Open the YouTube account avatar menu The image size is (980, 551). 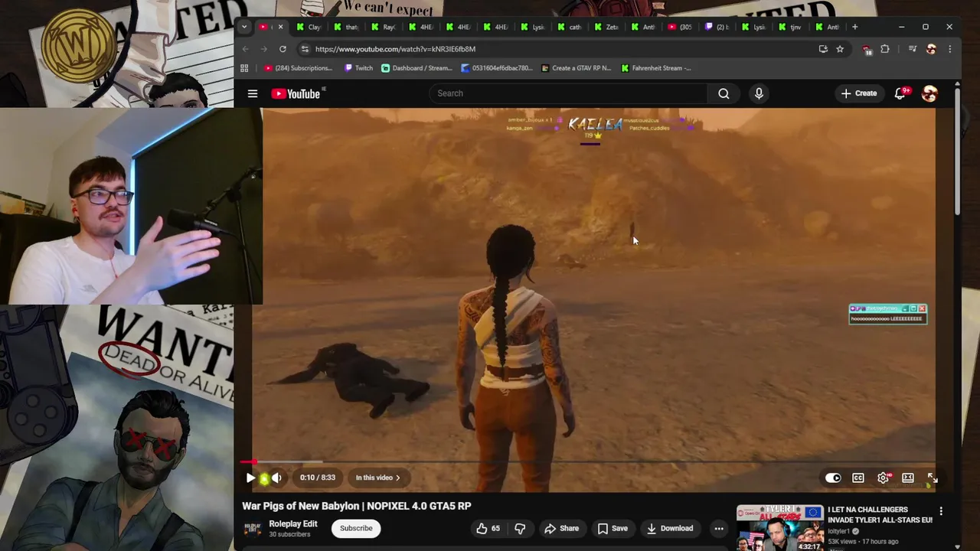(x=929, y=93)
